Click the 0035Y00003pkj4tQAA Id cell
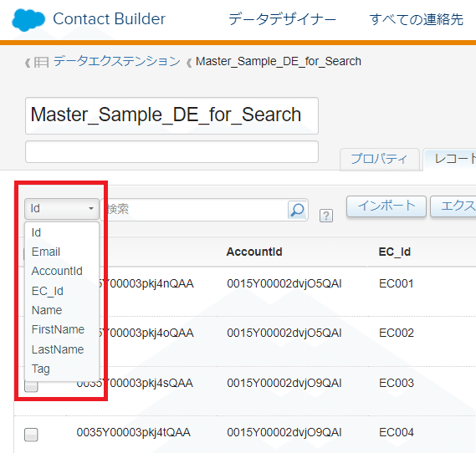This screenshot has width=476, height=453. pyautogui.click(x=134, y=432)
